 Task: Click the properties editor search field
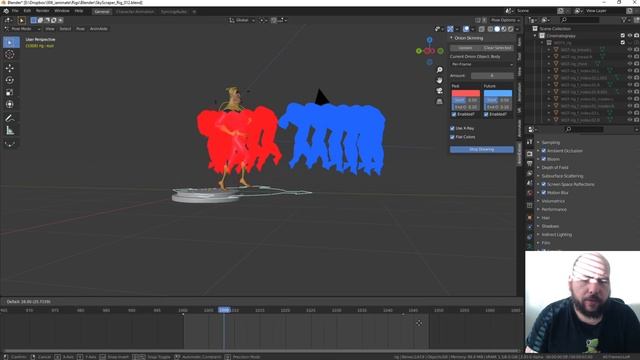click(x=584, y=129)
